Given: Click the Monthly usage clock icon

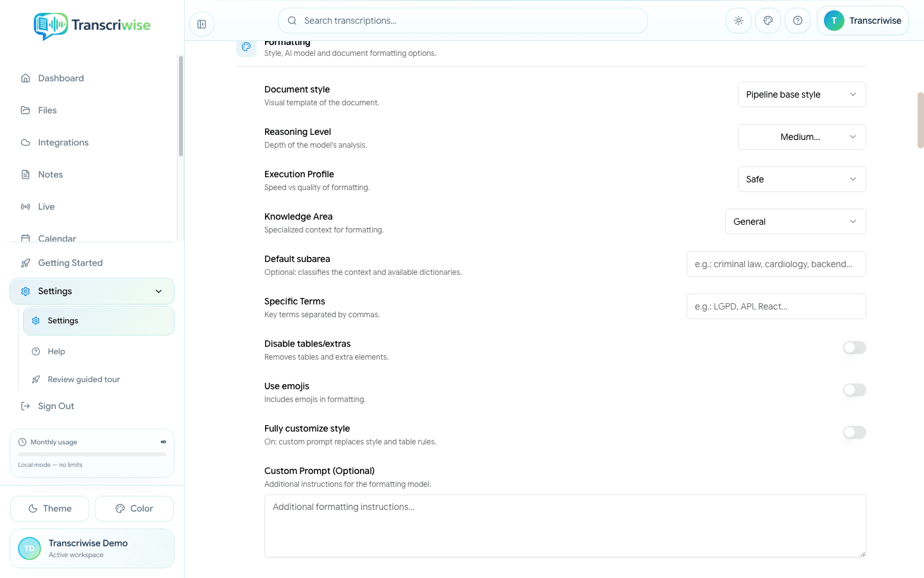Looking at the screenshot, I should pos(22,442).
